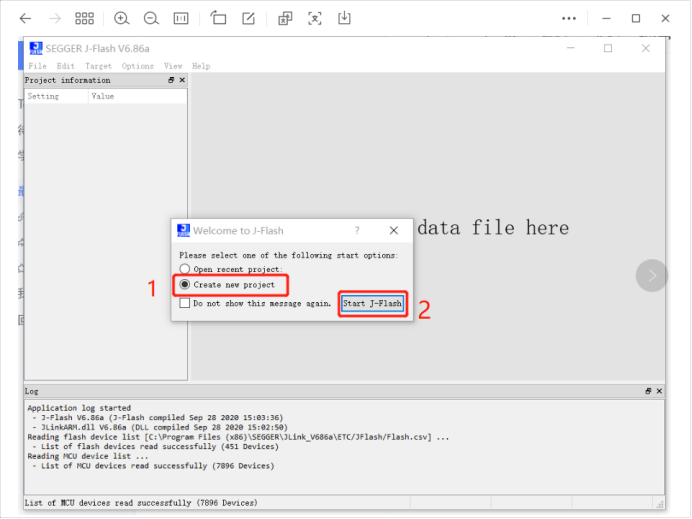Open the more options ellipsis menu
This screenshot has height=519, width=692.
[569, 18]
